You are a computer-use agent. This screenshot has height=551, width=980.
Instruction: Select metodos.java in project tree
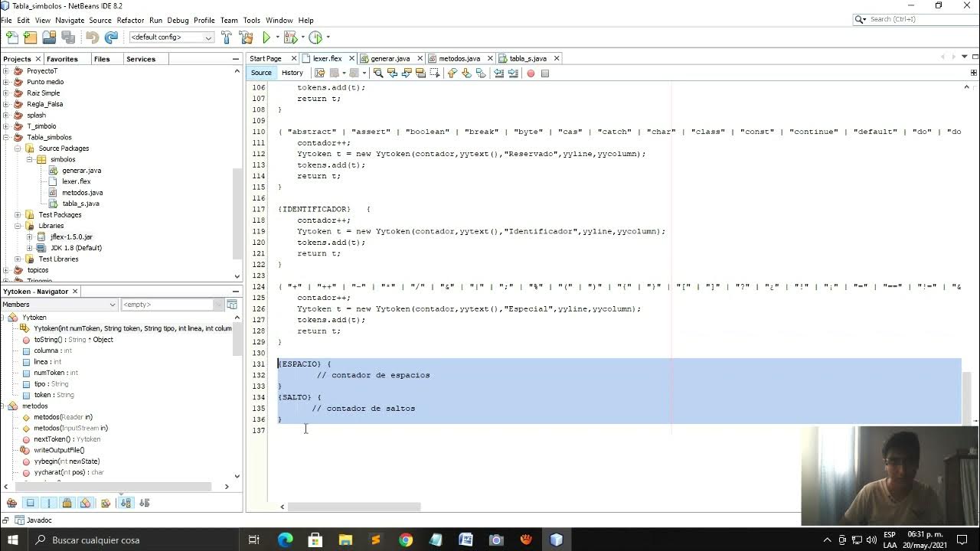click(x=82, y=193)
